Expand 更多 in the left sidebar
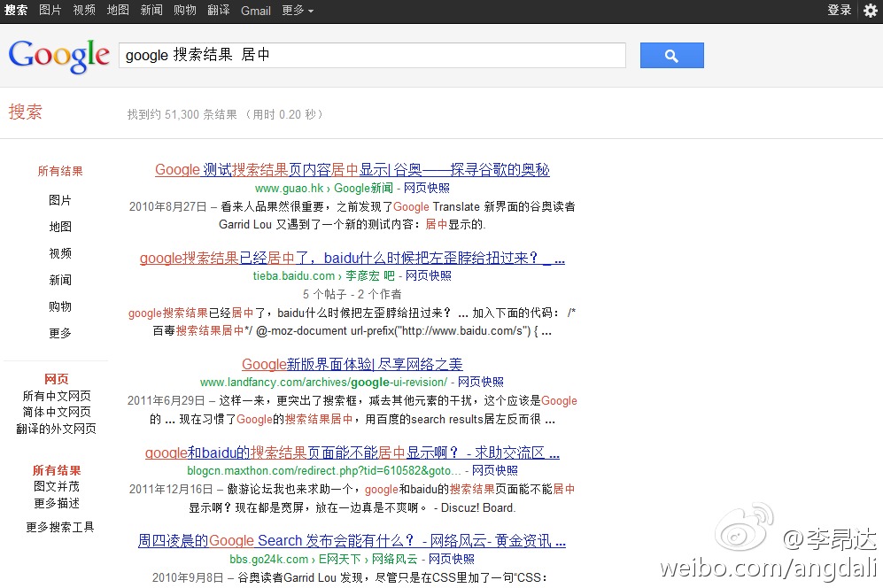The image size is (883, 588). click(x=60, y=333)
